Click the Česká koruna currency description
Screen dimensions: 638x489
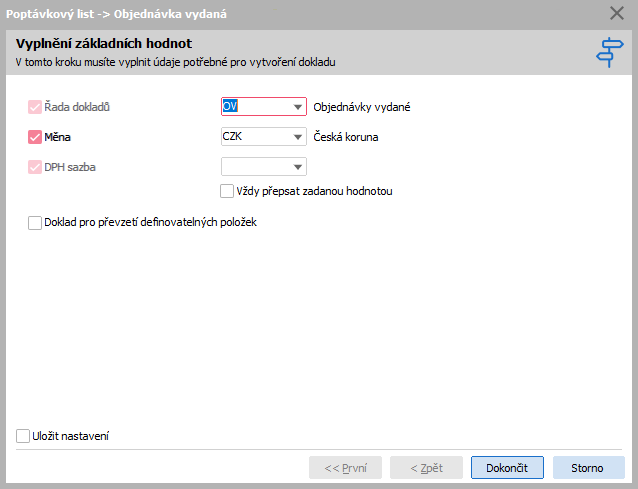(x=346, y=137)
